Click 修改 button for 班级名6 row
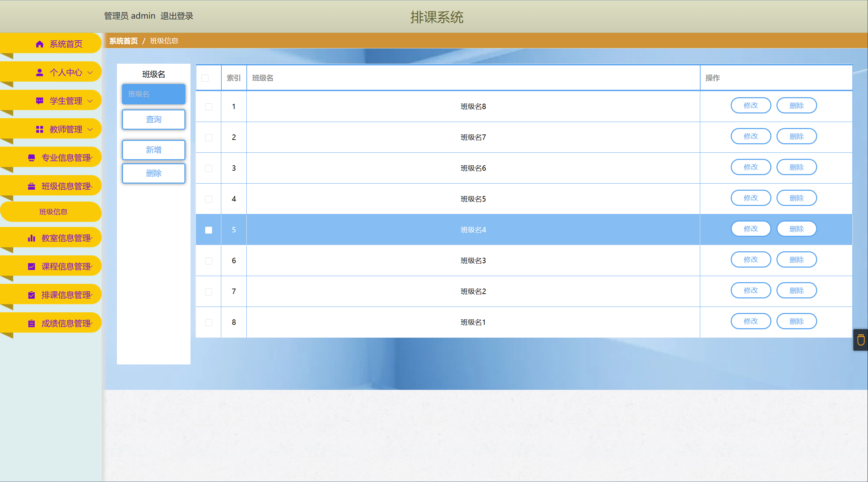Screen dimensions: 868x482 [x=751, y=167]
